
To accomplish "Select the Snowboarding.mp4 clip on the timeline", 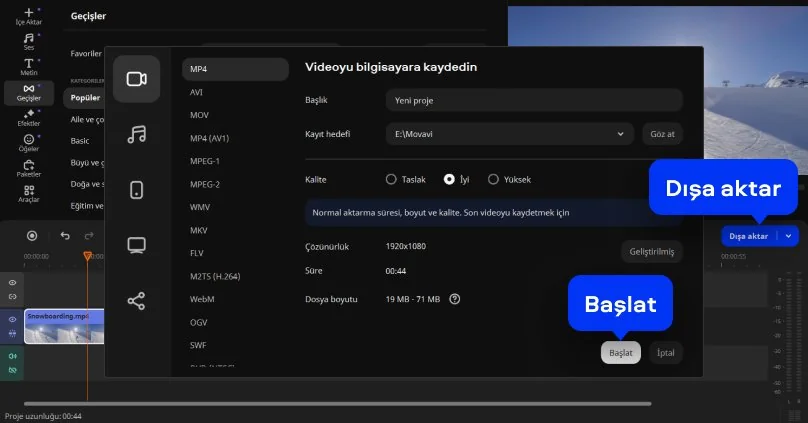I will coord(64,327).
